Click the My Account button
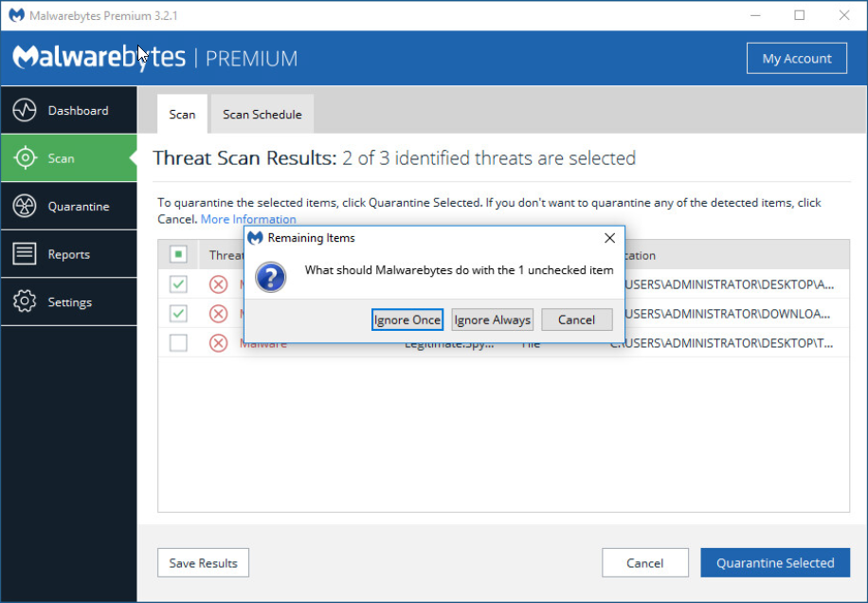This screenshot has height=603, width=868. coord(797,58)
